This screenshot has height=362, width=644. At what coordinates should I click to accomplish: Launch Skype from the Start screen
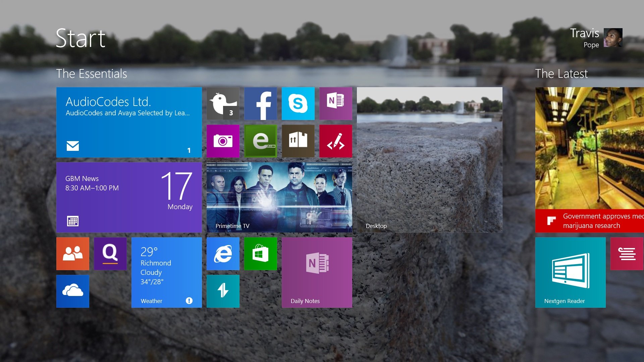click(298, 104)
